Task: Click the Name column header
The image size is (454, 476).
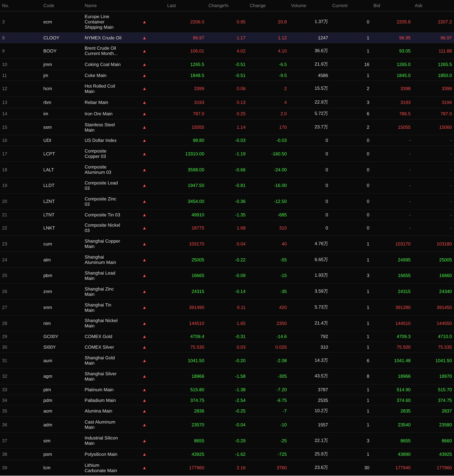Action: coord(90,5)
